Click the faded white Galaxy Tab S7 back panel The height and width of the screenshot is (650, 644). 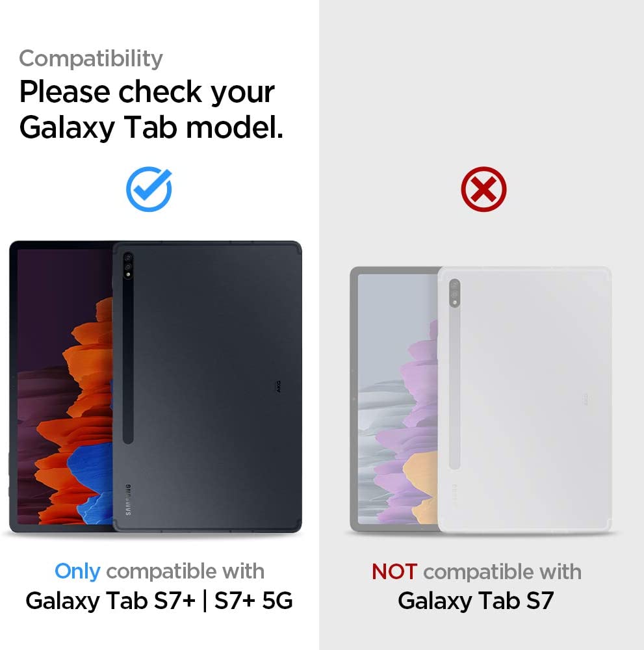[524, 399]
